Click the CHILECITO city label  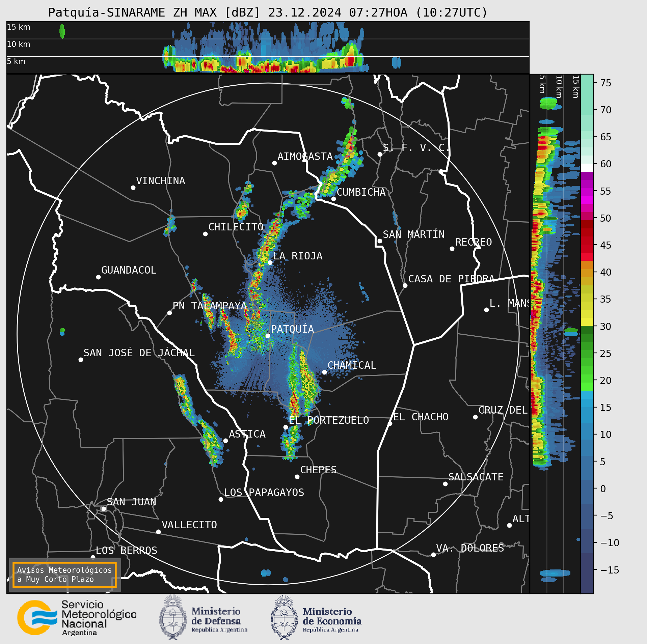[236, 227]
